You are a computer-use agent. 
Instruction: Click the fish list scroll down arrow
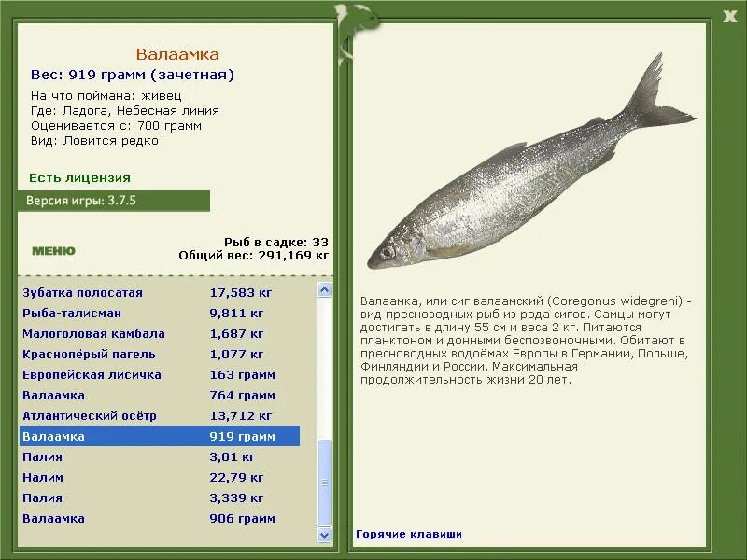324,535
